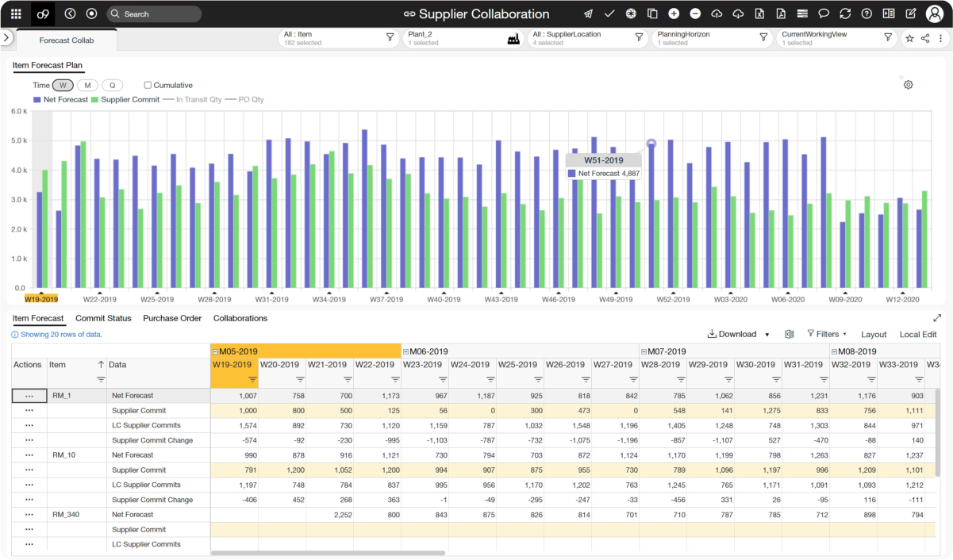Open the Purchase Order tab

click(x=172, y=318)
